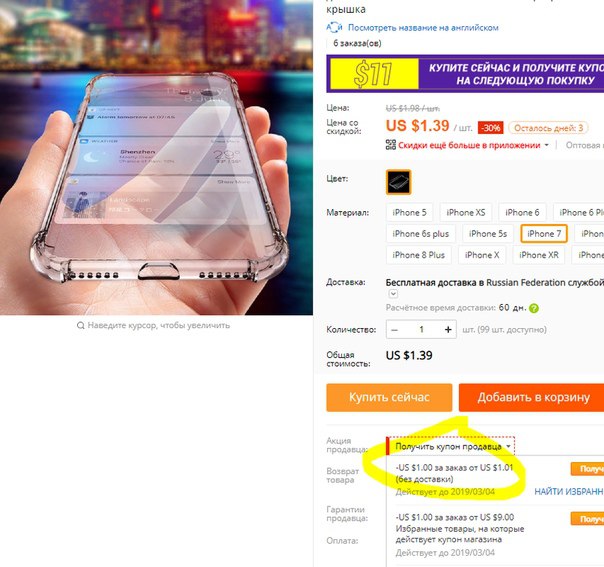604x567 pixels.
Task: Choose the iPhone XR model option
Action: (x=539, y=255)
